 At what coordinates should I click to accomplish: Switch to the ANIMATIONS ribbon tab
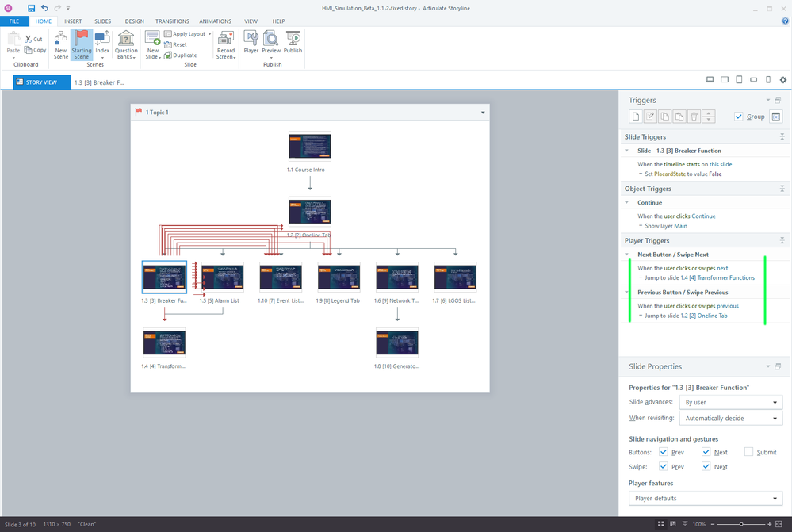215,21
